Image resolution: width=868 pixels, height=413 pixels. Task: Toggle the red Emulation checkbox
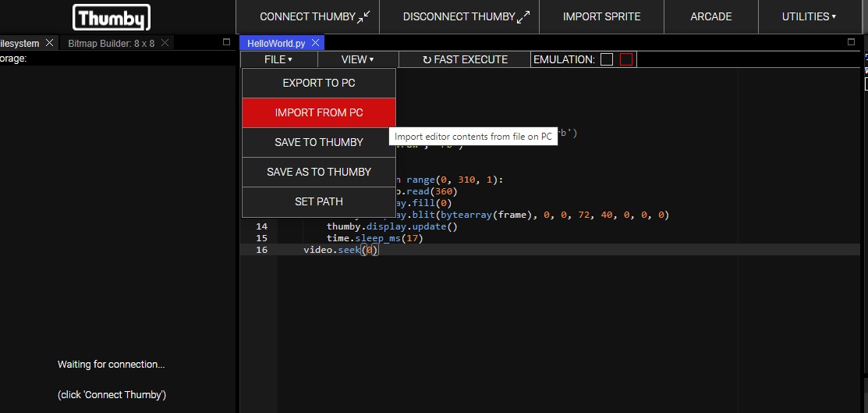(626, 59)
